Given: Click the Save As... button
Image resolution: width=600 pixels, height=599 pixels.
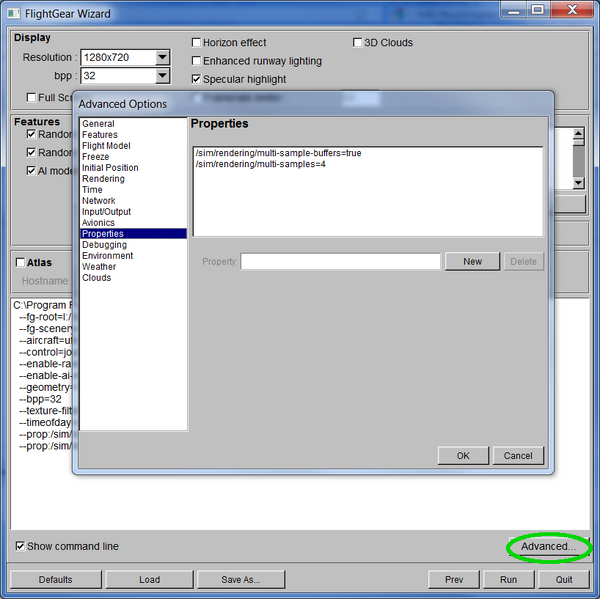Looking at the screenshot, I should point(241,579).
